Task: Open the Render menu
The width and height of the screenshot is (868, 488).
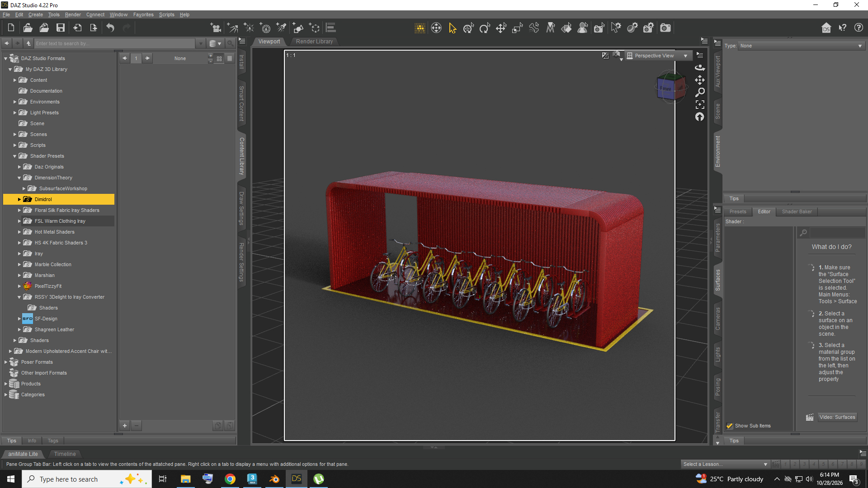Action: coord(73,14)
